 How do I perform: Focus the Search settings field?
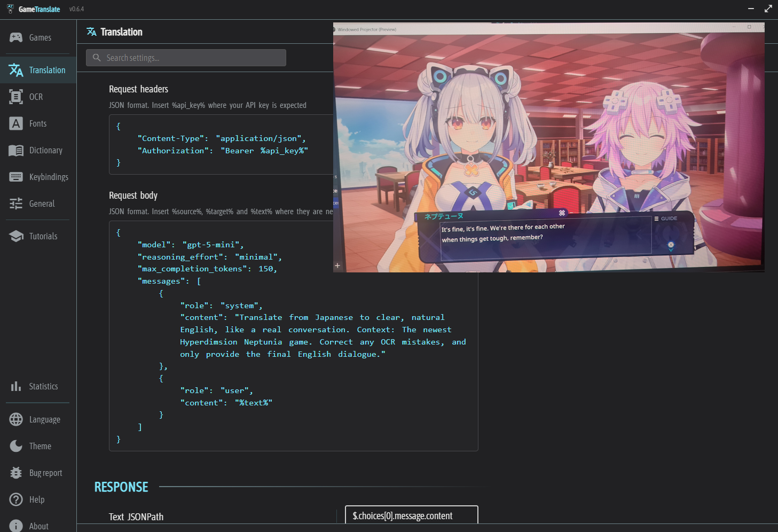point(186,58)
